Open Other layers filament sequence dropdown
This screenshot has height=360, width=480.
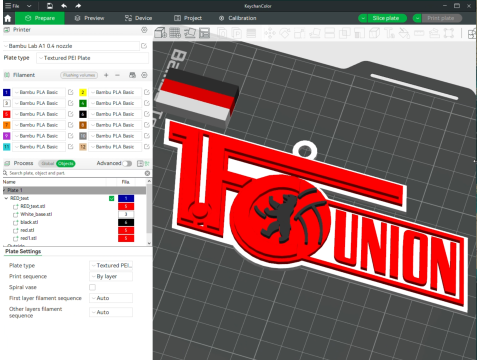(x=111, y=312)
